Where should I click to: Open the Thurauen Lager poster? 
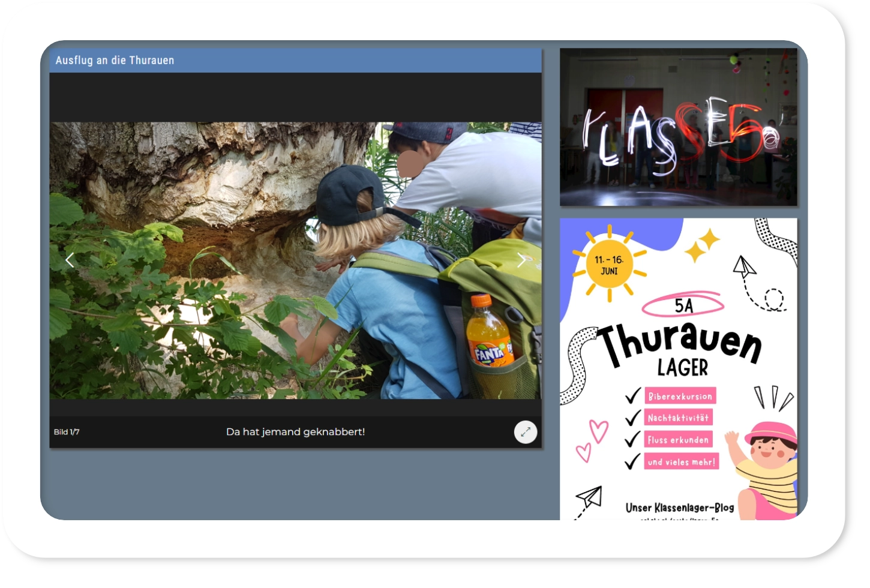click(679, 369)
